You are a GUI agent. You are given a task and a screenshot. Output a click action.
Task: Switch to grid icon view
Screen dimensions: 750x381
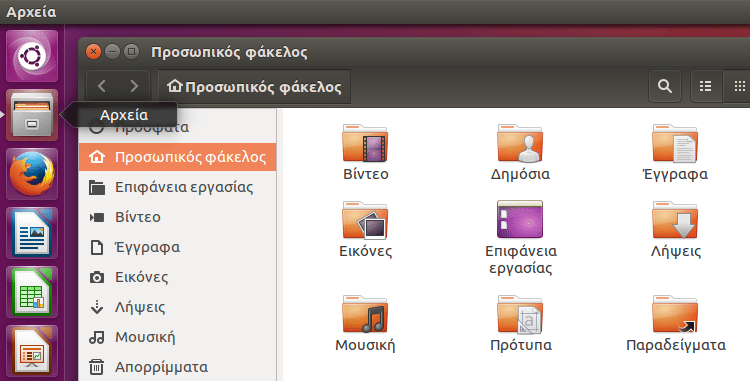click(738, 86)
